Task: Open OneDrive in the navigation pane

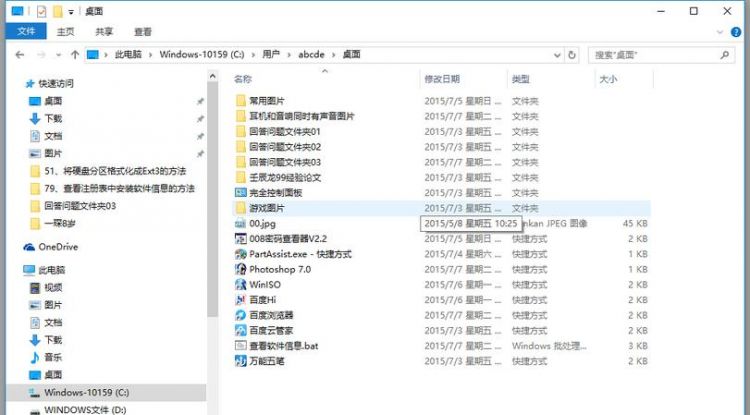Action: pyautogui.click(x=57, y=246)
